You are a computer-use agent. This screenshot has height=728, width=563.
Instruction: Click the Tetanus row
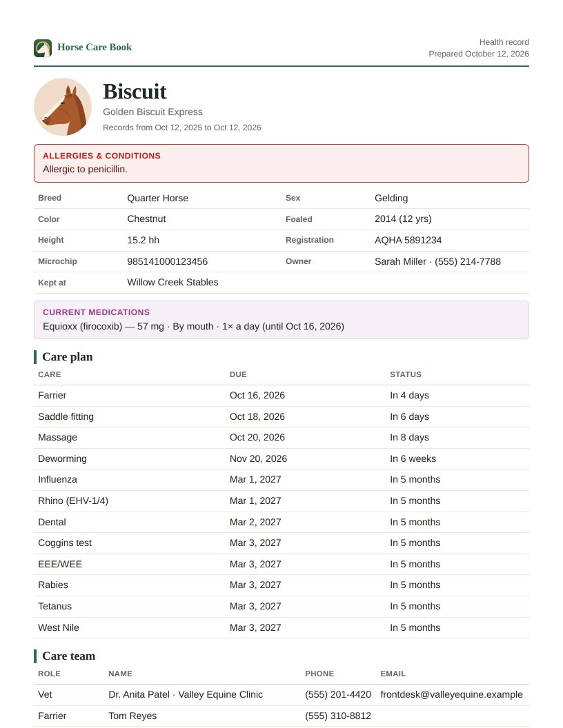[281, 607]
